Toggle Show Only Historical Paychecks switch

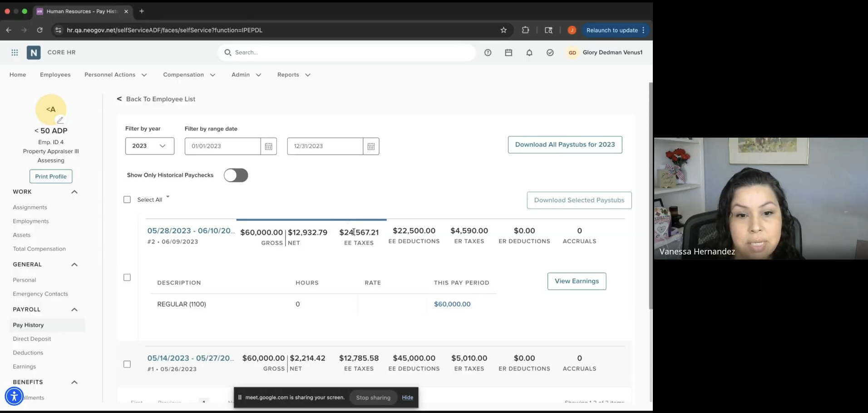click(x=236, y=175)
